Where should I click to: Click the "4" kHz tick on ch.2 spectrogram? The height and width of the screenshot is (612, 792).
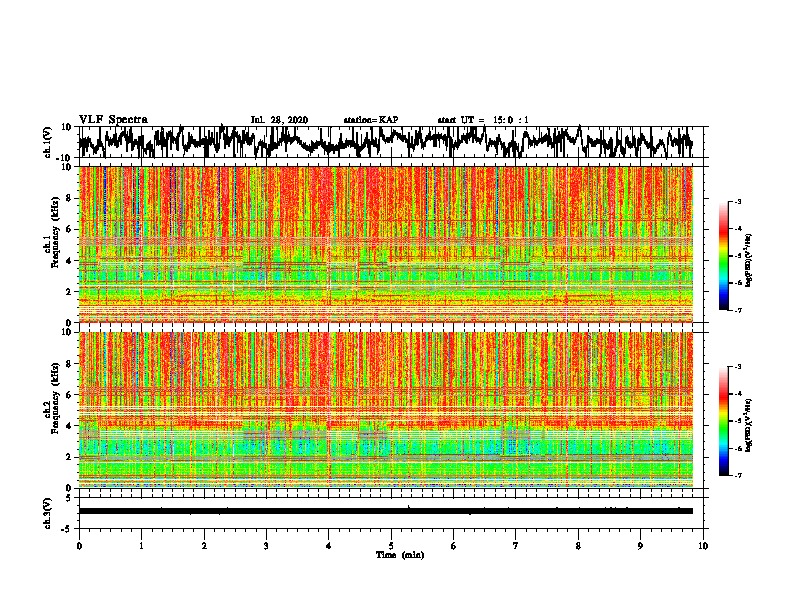click(x=70, y=426)
